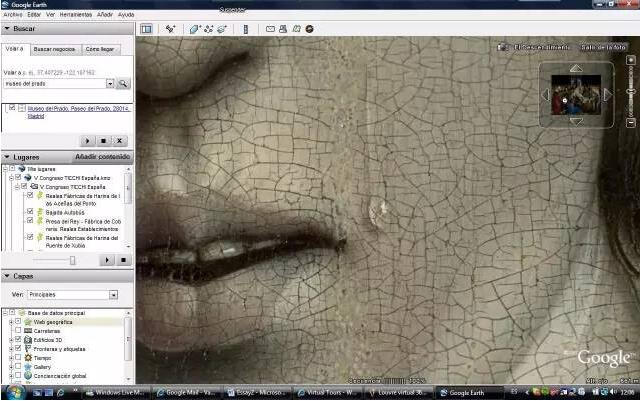
Task: Open the Ver menu
Action: (x=50, y=15)
